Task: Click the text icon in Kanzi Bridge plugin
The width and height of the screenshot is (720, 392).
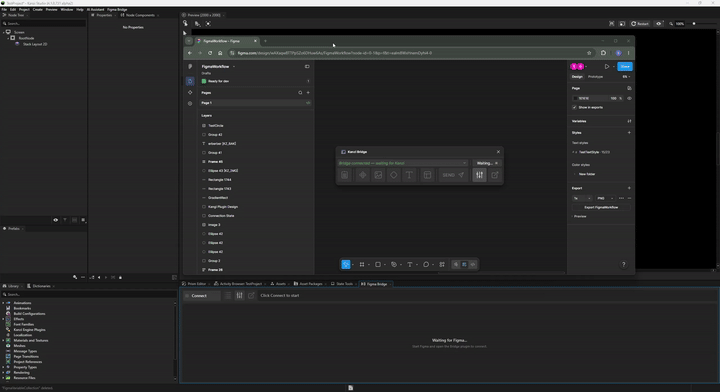Action: pyautogui.click(x=409, y=175)
